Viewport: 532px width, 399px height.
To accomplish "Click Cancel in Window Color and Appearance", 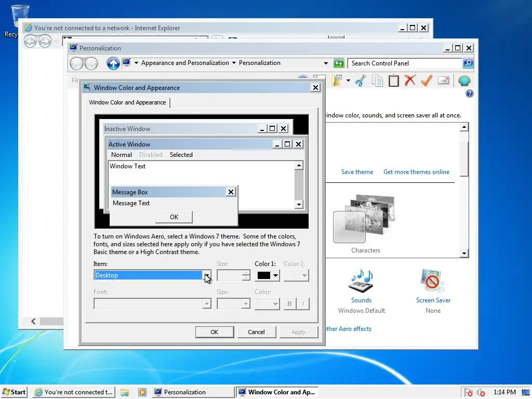I will pyautogui.click(x=256, y=332).
